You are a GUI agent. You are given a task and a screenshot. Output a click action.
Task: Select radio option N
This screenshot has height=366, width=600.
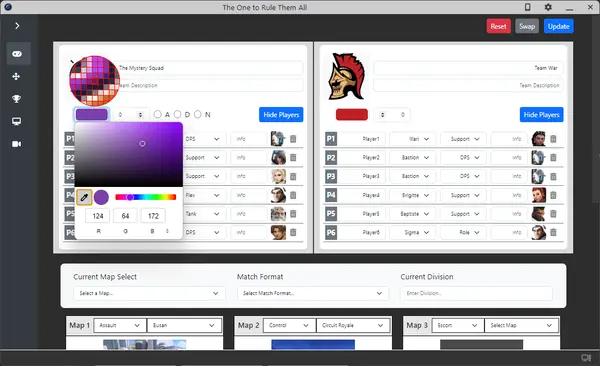(x=198, y=114)
